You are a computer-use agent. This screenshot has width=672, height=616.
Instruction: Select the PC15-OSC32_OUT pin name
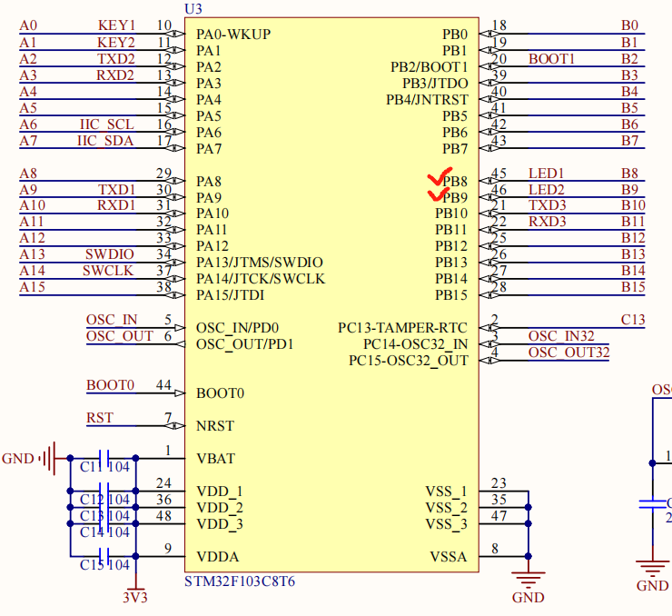409,361
